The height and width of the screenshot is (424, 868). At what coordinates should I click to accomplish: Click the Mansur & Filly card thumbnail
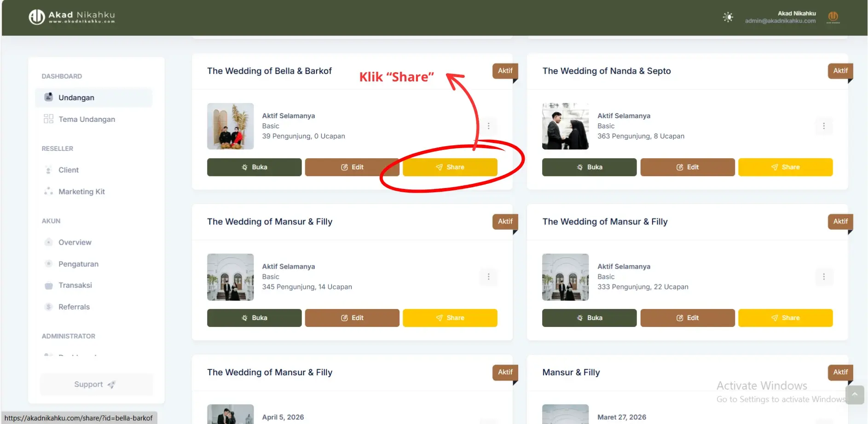pyautogui.click(x=230, y=277)
